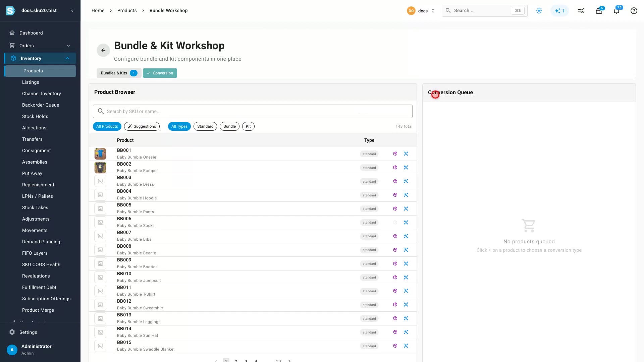Image resolution: width=644 pixels, height=362 pixels.
Task: Click the Search by SKU or name field
Action: [253, 111]
